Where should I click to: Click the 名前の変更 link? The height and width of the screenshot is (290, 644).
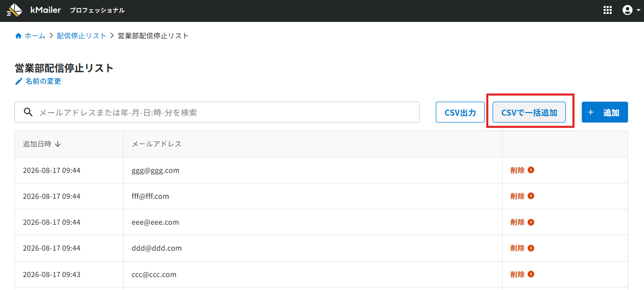(x=43, y=81)
